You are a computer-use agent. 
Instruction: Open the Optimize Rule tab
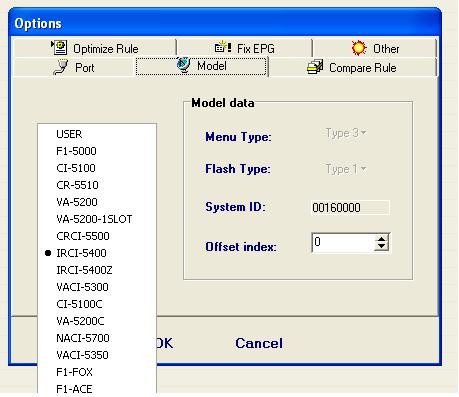click(x=95, y=48)
